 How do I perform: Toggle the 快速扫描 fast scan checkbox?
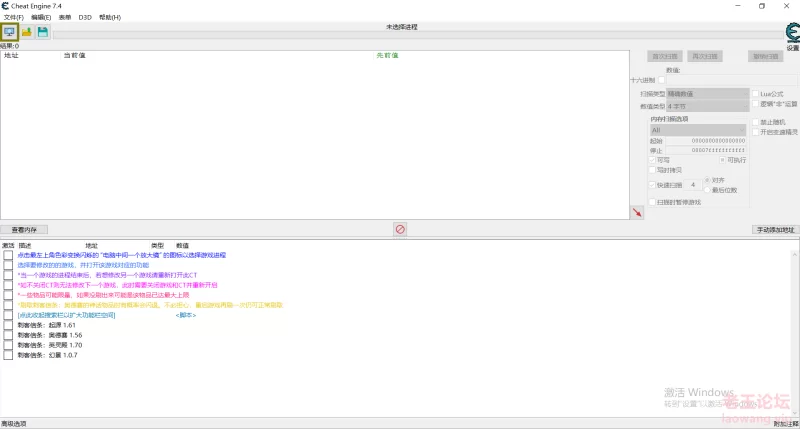(x=652, y=185)
